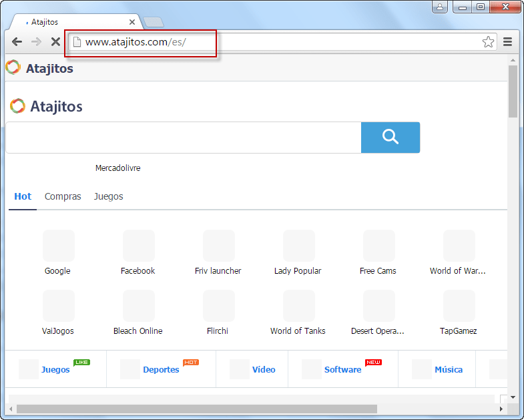
Task: Close the Atajitos browser tab
Action: point(132,22)
